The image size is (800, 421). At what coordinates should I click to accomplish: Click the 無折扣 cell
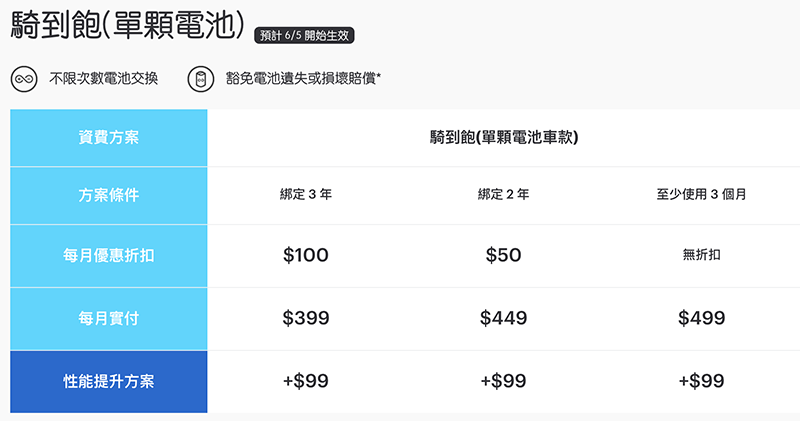(700, 255)
